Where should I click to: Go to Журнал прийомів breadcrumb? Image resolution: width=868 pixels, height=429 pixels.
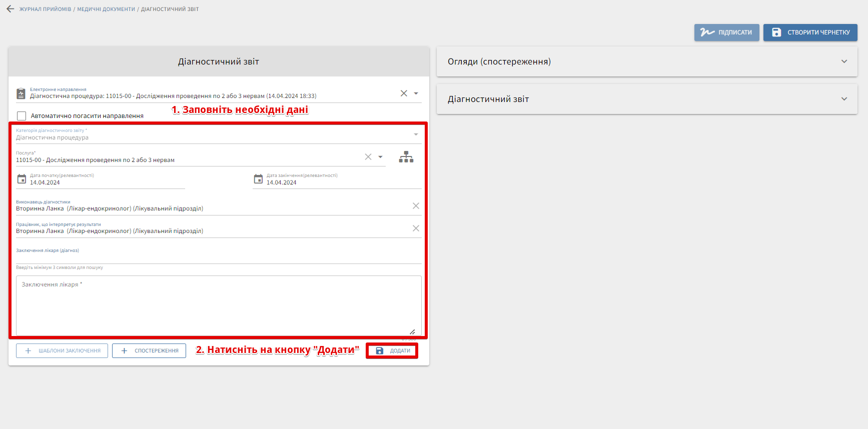46,9
